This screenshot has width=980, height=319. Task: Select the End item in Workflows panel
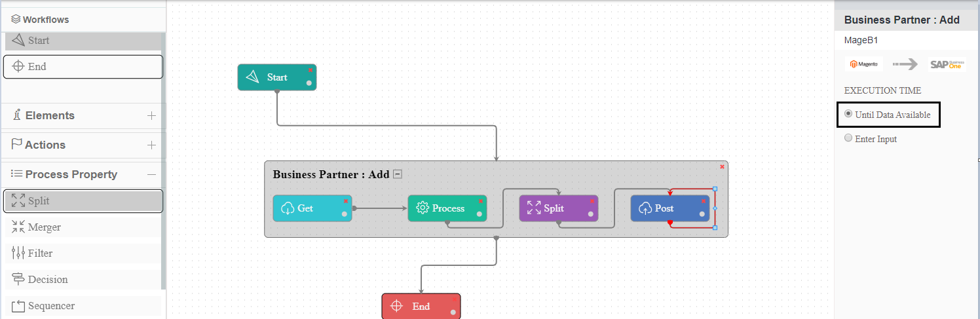83,67
